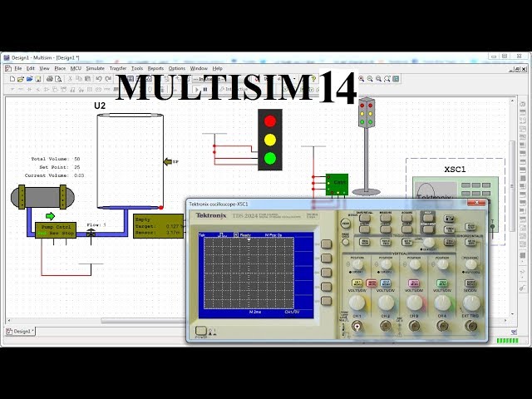532x399 pixels.
Task: Click the Current Volume: 0.03 text
Action: [x=54, y=175]
